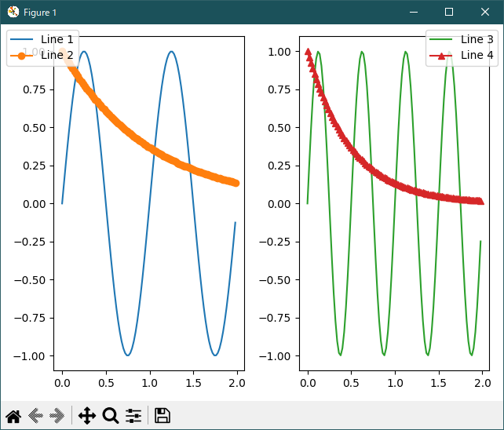Click right plot x-axis label 2.0
The image size is (504, 430).
point(483,383)
